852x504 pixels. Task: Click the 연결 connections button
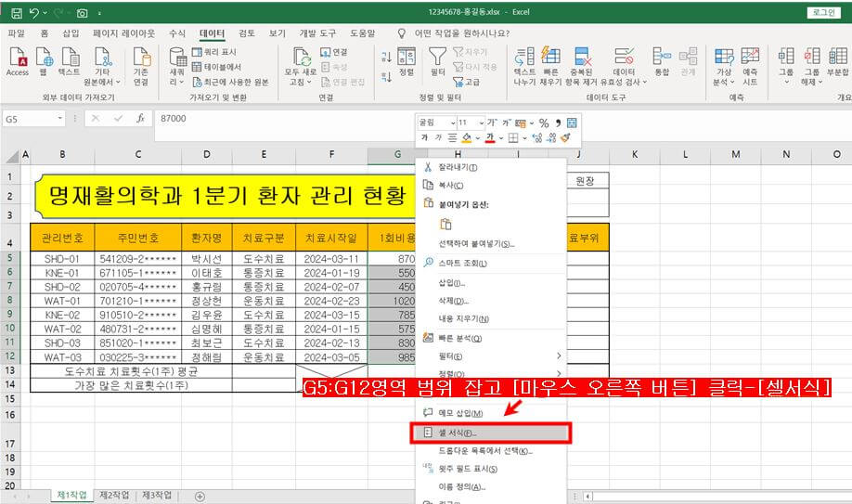(334, 52)
